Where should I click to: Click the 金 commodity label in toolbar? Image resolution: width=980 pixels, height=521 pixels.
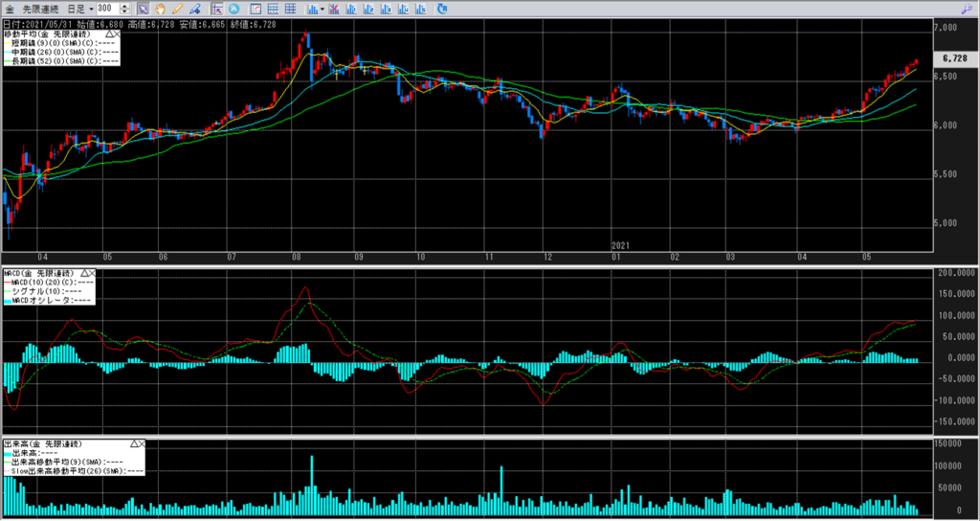tap(11, 9)
